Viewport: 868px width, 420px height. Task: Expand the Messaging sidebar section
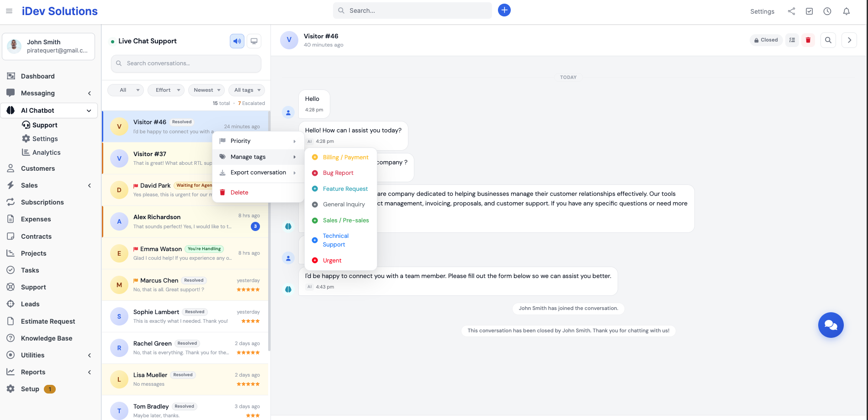pos(49,93)
